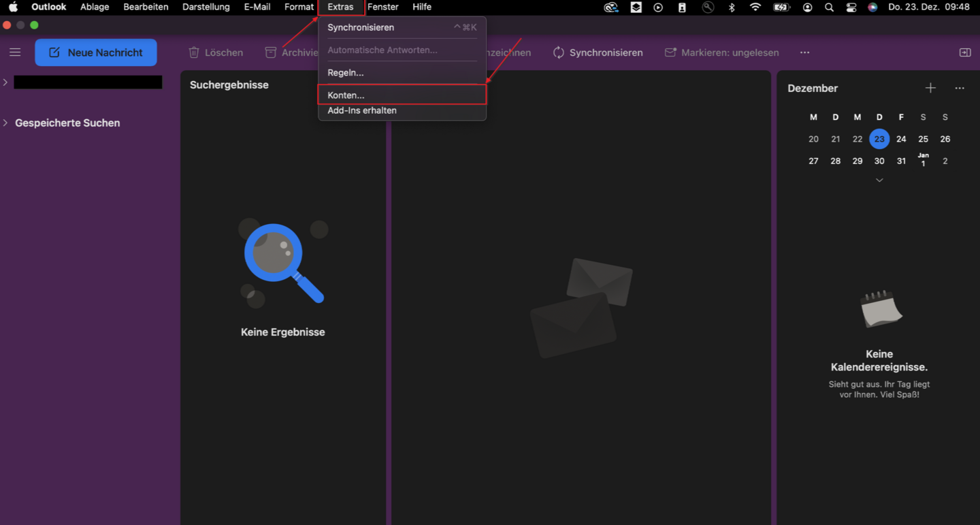Select Konten... from the Extras menu
980x525 pixels.
click(402, 95)
